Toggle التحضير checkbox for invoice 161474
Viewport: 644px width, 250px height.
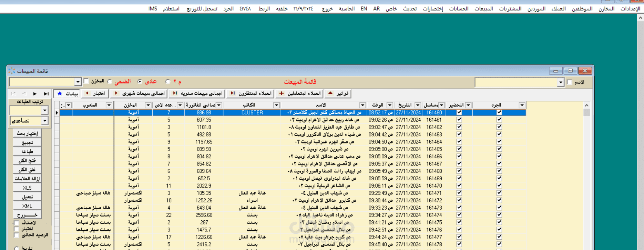coord(459,215)
